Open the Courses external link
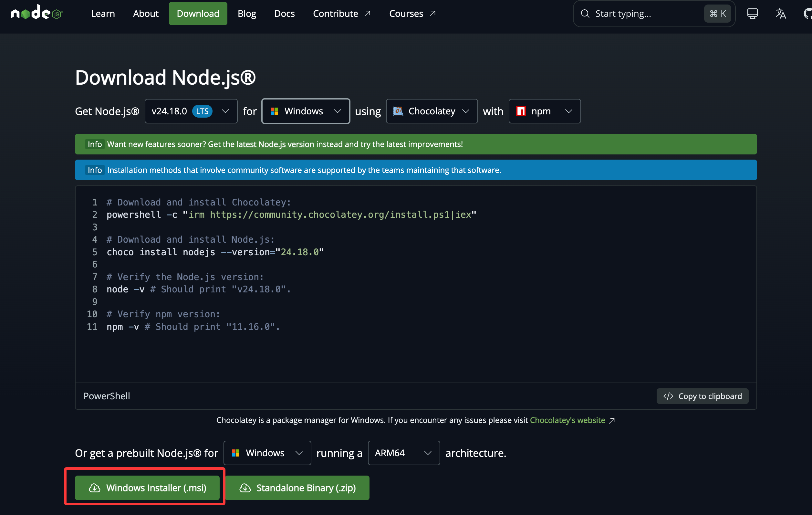 pyautogui.click(x=412, y=14)
